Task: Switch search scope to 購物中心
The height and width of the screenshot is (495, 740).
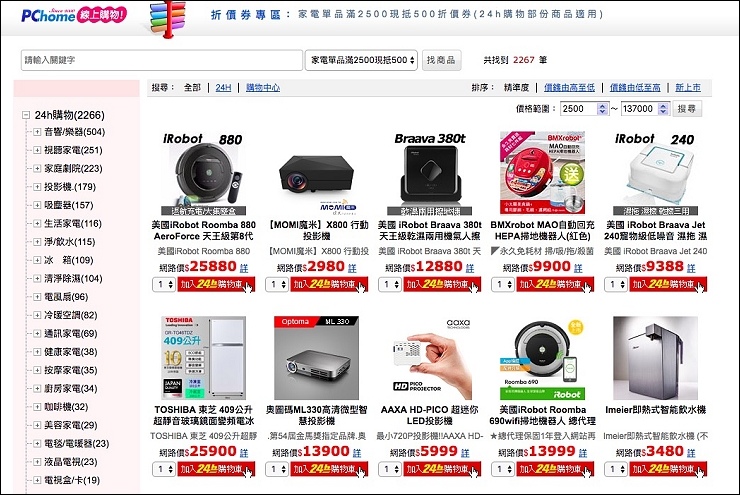Action: [x=263, y=88]
